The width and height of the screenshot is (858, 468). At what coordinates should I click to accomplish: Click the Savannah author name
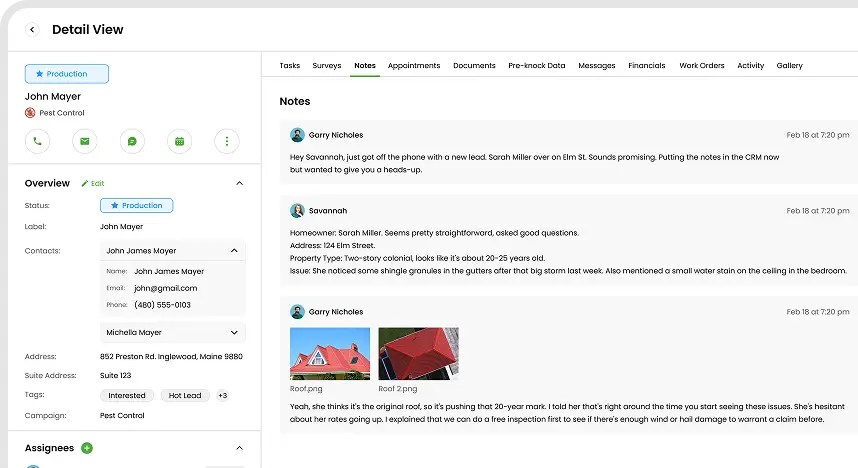coord(328,211)
